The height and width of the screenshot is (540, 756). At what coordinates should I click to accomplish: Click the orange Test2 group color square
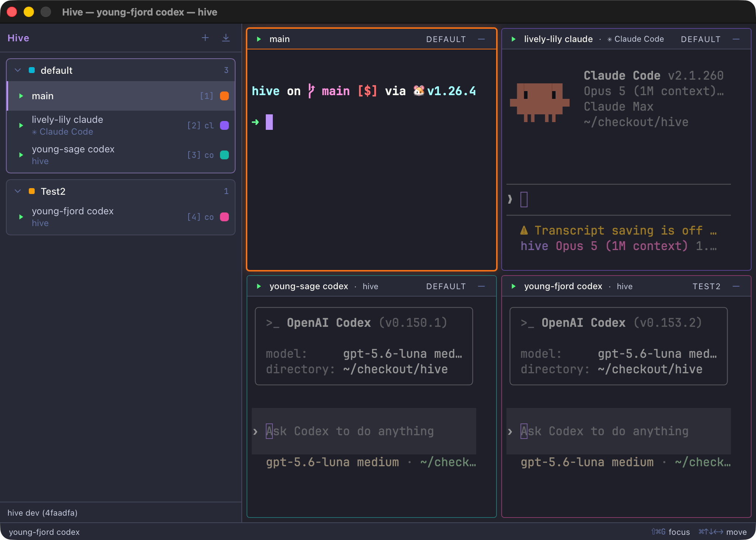tap(32, 191)
